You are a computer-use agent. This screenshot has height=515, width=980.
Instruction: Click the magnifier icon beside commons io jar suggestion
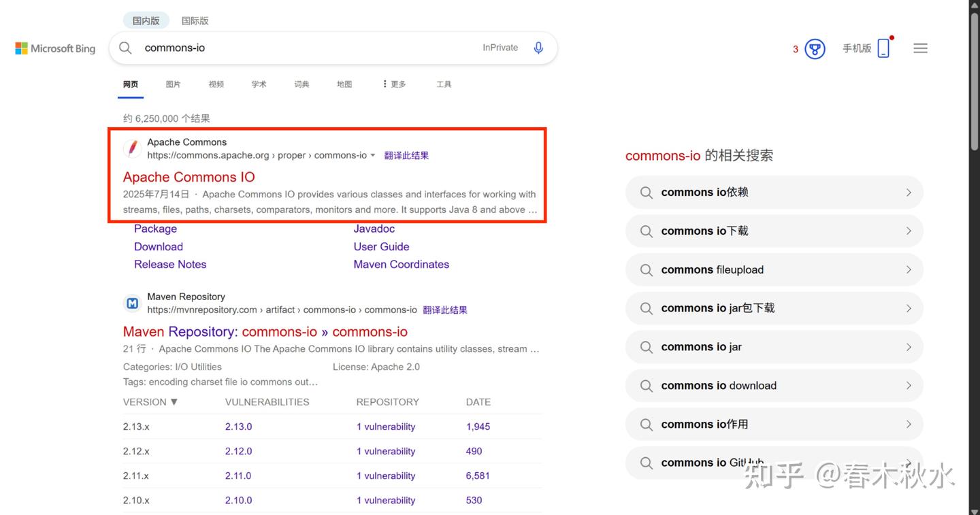(x=646, y=346)
